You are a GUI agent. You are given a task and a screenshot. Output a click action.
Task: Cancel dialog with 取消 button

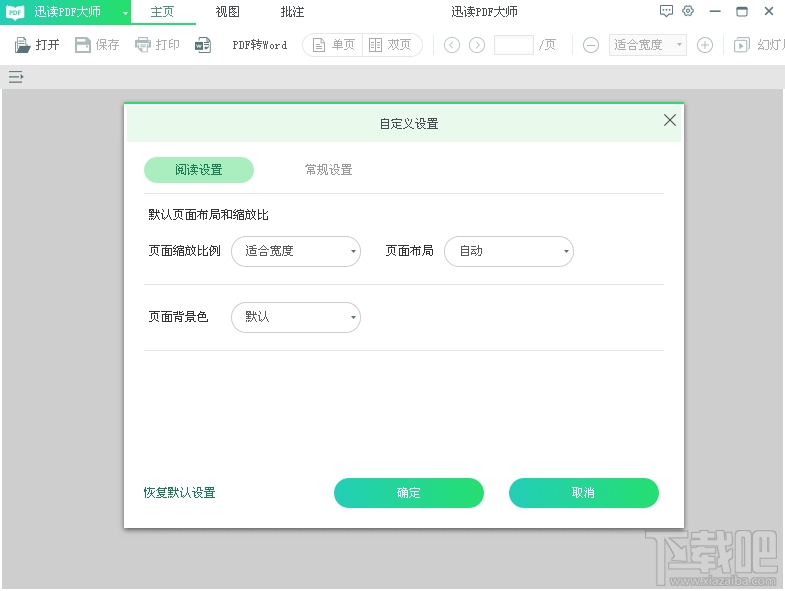point(584,493)
